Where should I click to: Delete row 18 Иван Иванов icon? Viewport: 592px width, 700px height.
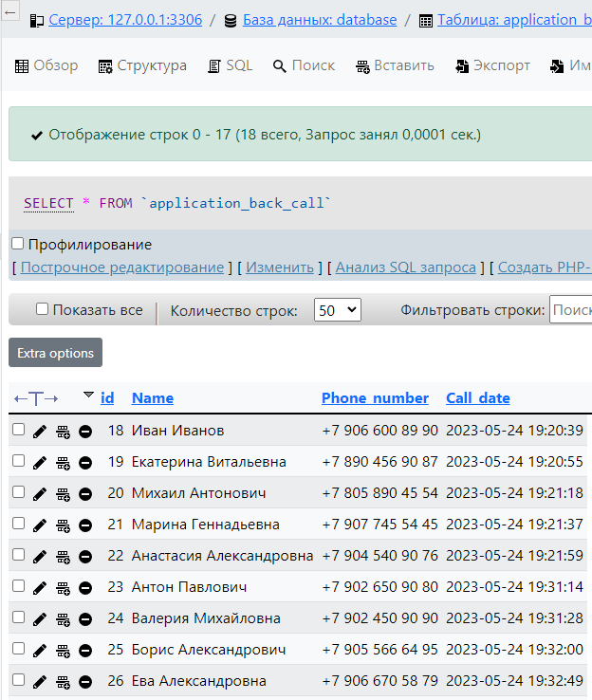[85, 432]
